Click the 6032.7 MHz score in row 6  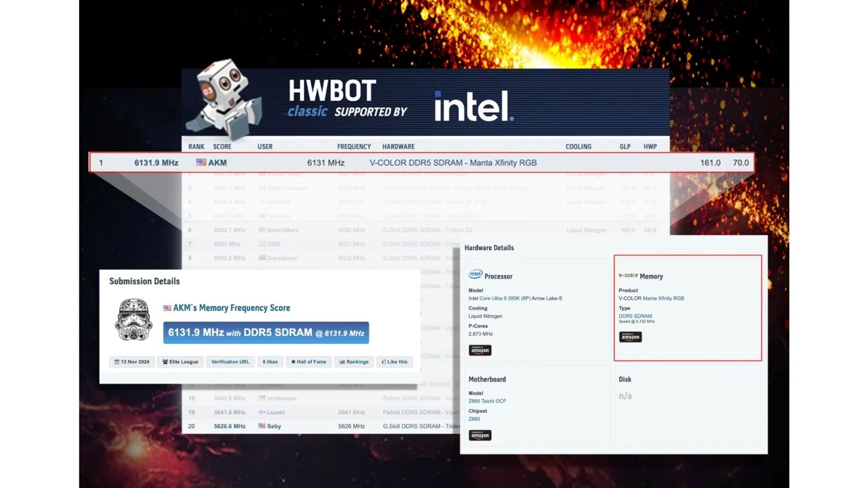click(x=230, y=230)
